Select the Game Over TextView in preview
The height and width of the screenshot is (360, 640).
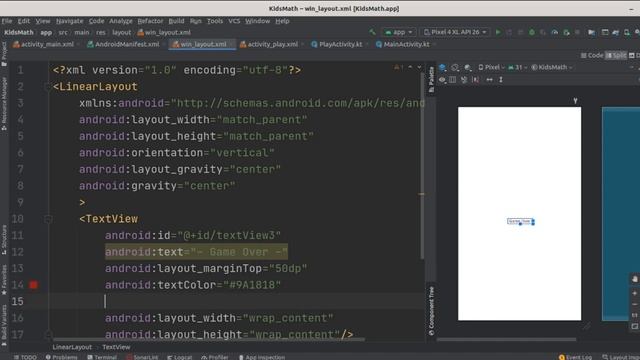(x=520, y=221)
